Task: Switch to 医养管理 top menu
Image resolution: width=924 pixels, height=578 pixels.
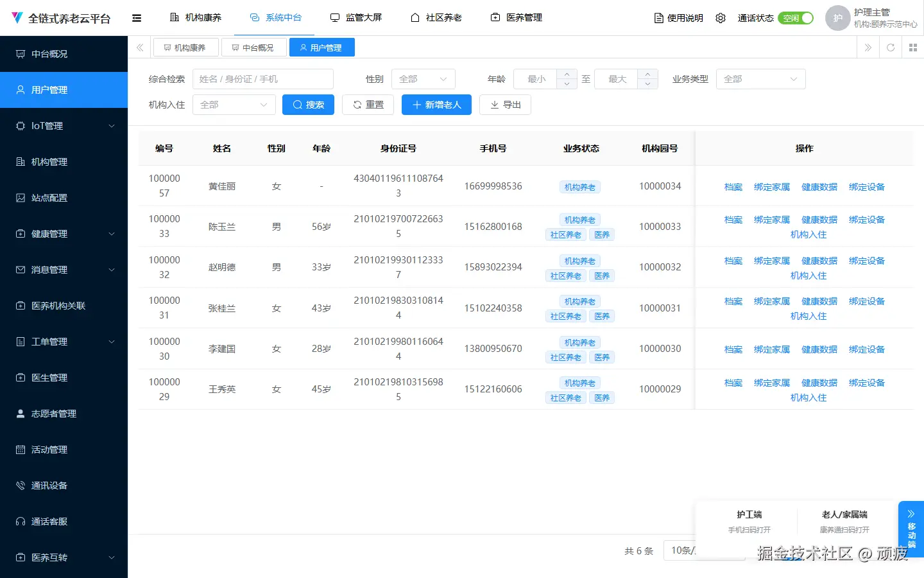Action: point(517,18)
